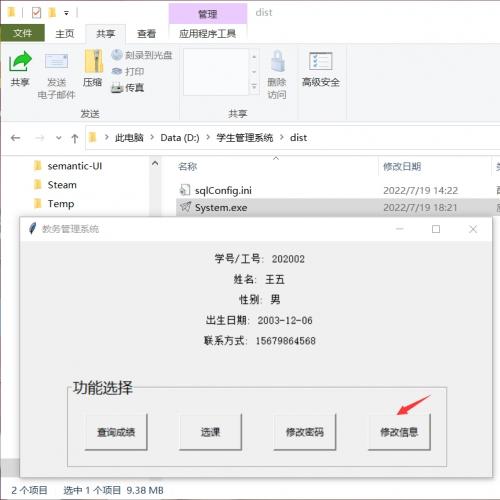500x500 pixels.
Task: Click the Manage (管理) contextual tab
Action: point(208,14)
